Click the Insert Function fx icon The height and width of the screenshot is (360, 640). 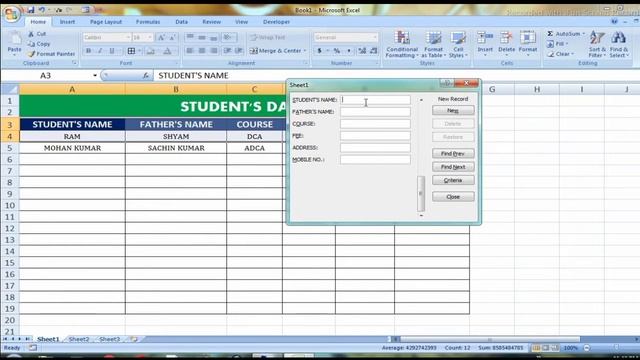[145, 76]
